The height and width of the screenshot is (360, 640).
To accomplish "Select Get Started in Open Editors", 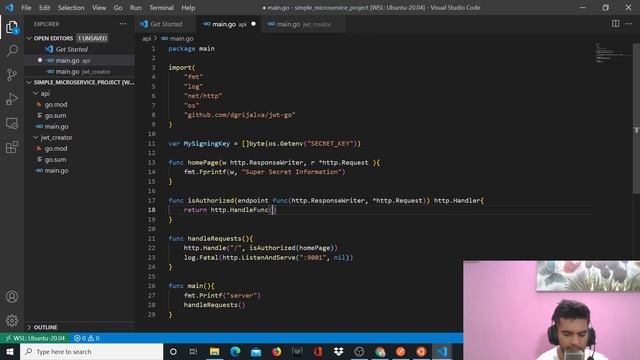I will tap(80, 49).
